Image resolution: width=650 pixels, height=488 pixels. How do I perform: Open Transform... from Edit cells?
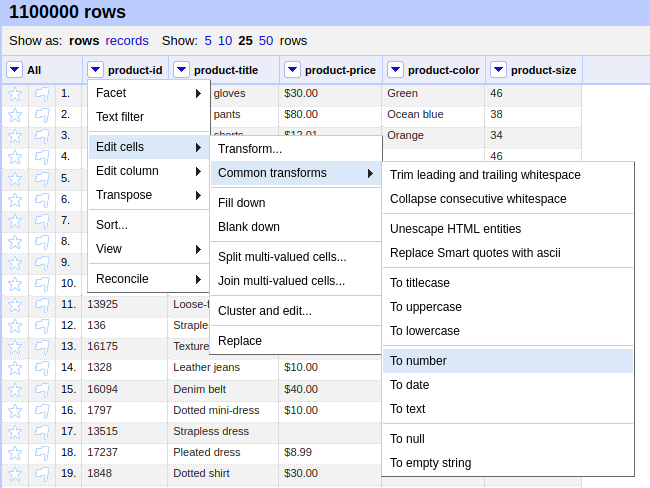(296, 149)
